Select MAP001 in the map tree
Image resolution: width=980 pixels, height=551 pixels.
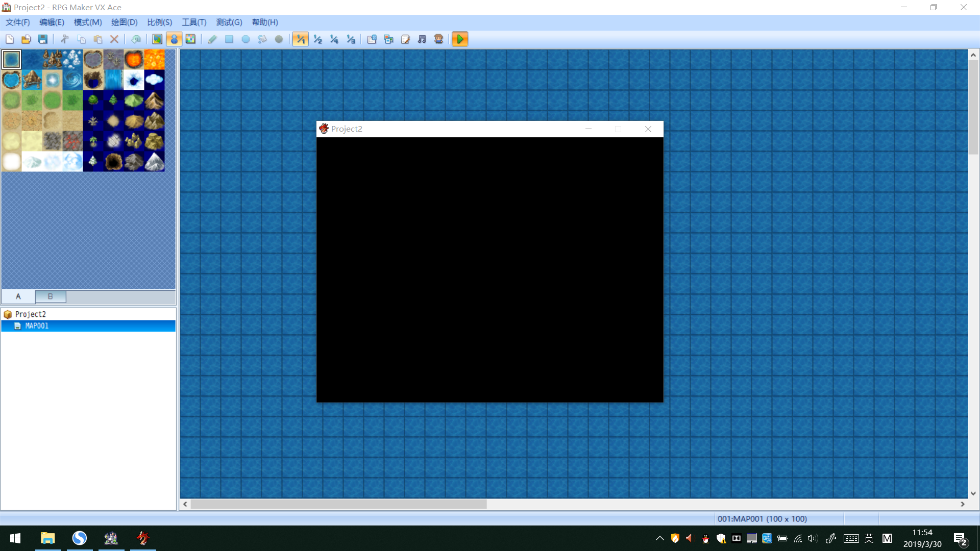coord(88,326)
